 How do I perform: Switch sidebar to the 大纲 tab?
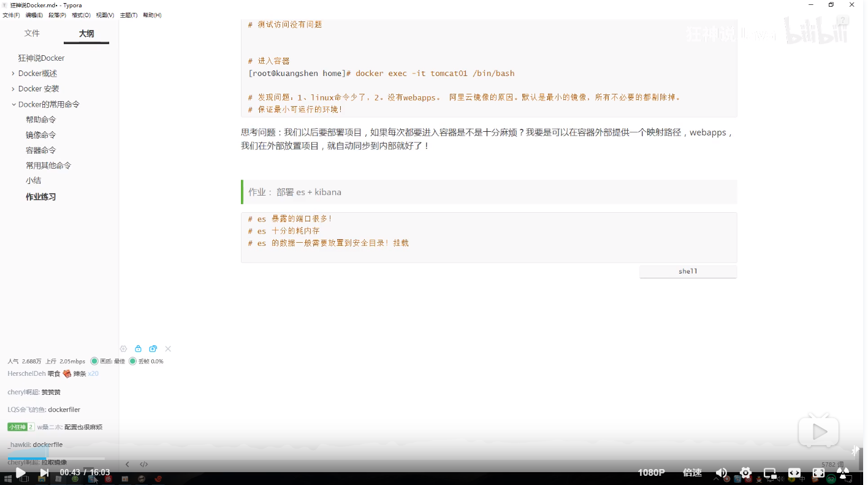click(x=86, y=34)
